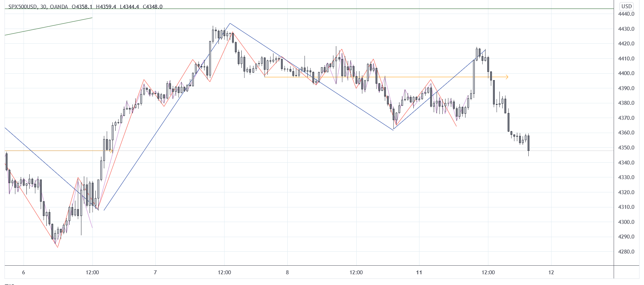Click the last candle on the chart
This screenshot has width=644, height=285.
click(x=528, y=144)
